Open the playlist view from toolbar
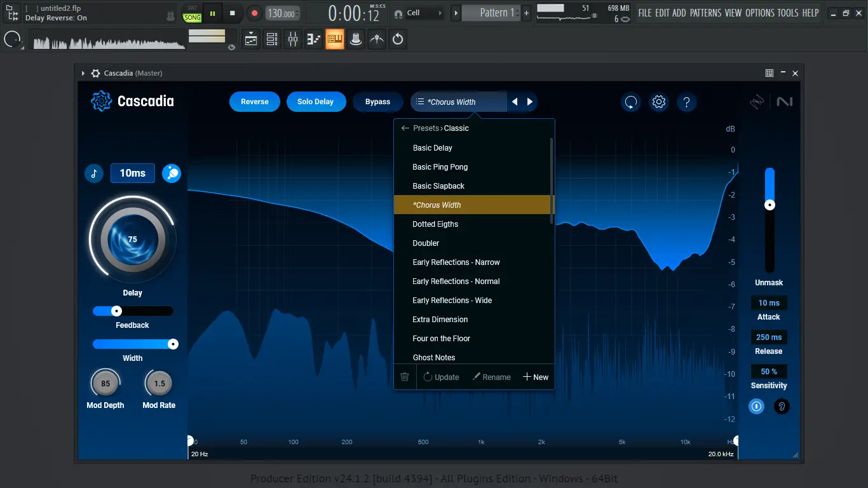Image resolution: width=868 pixels, height=488 pixels. [251, 39]
